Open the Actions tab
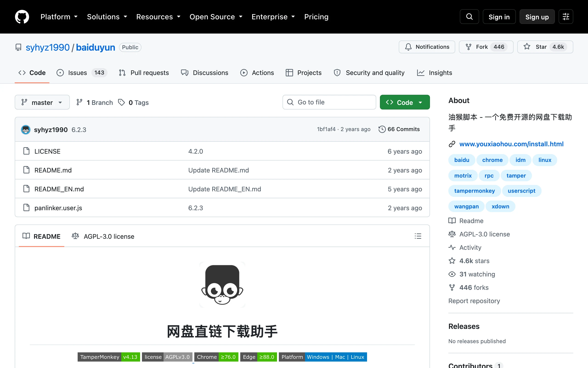Viewport: 588px width, 368px height. pyautogui.click(x=257, y=73)
